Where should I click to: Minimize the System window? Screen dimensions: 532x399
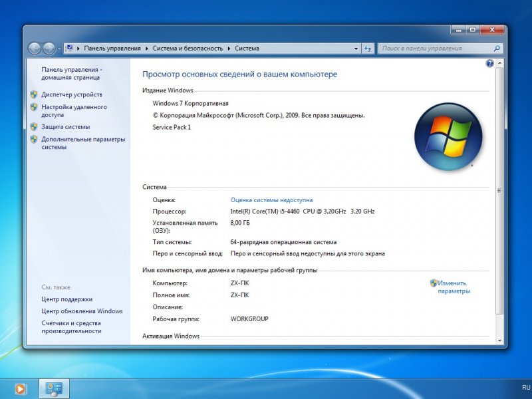pyautogui.click(x=458, y=30)
